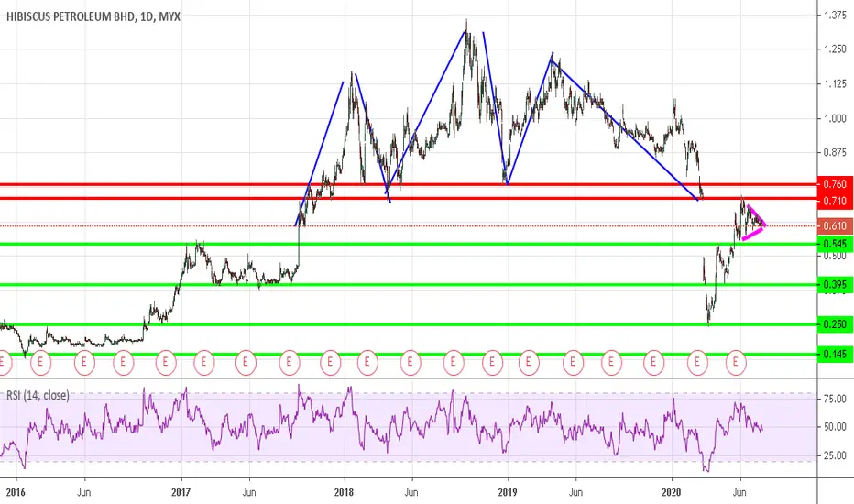Click the 0.610 current price label
This screenshot has height=504, width=854.
click(835, 226)
